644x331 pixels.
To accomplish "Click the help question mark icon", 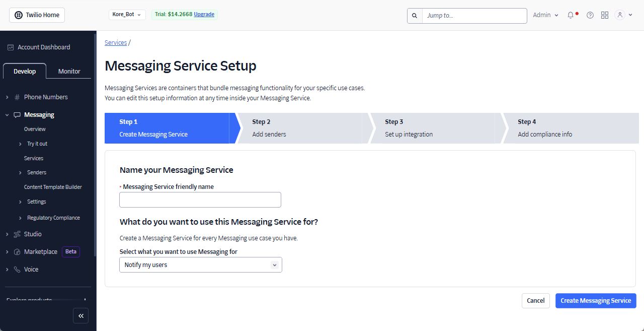I will pos(590,15).
